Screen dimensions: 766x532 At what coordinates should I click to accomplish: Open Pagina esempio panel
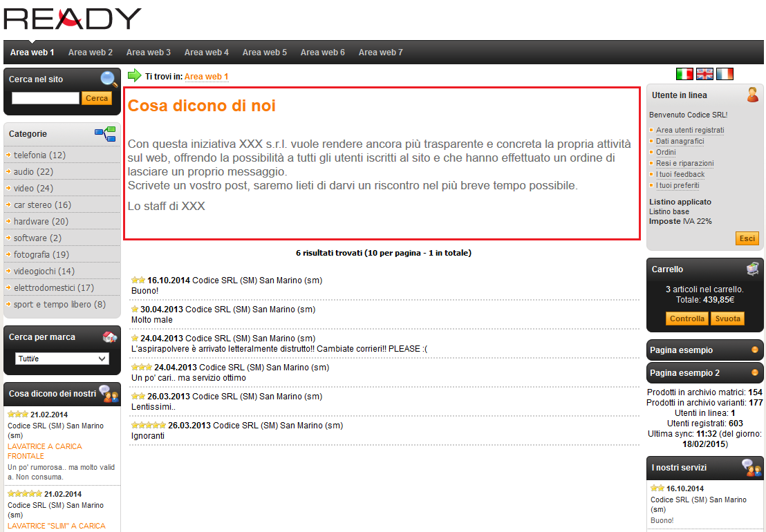coord(705,350)
